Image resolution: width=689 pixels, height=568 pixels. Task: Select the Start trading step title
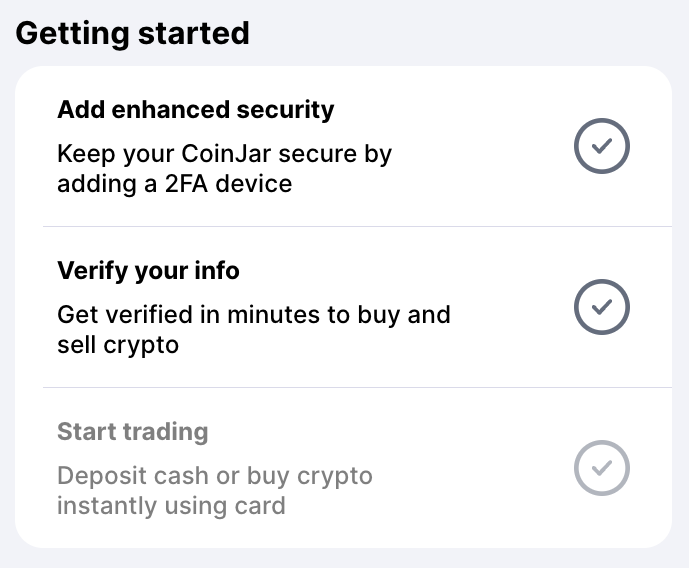point(133,431)
